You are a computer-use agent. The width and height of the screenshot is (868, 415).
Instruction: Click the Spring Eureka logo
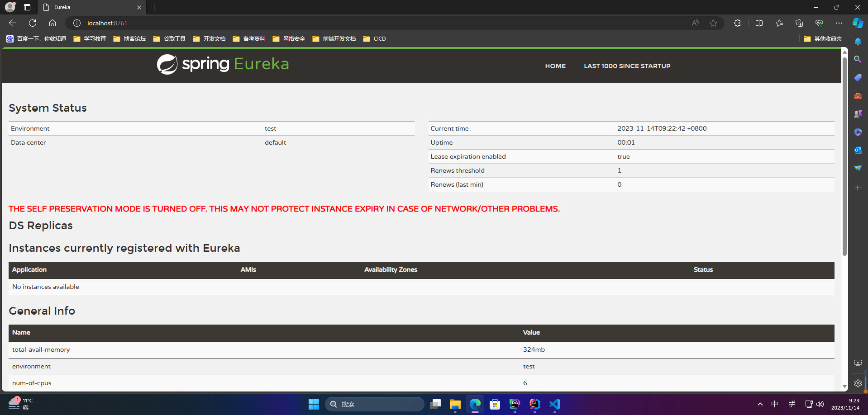223,64
